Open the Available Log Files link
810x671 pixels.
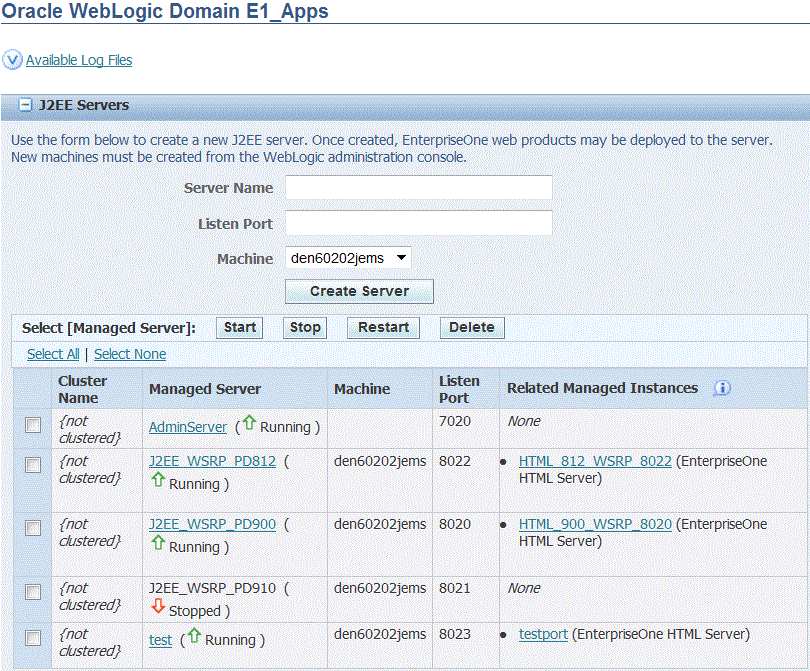tap(79, 60)
